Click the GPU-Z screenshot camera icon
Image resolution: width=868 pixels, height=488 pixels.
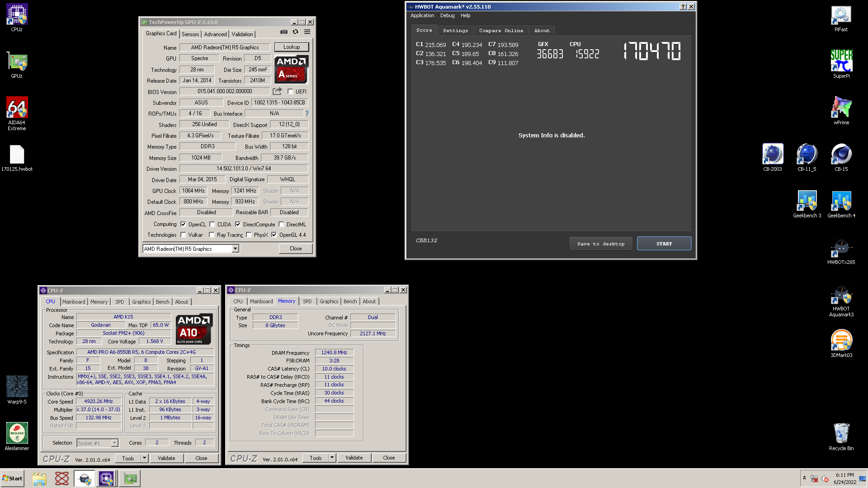click(x=283, y=32)
